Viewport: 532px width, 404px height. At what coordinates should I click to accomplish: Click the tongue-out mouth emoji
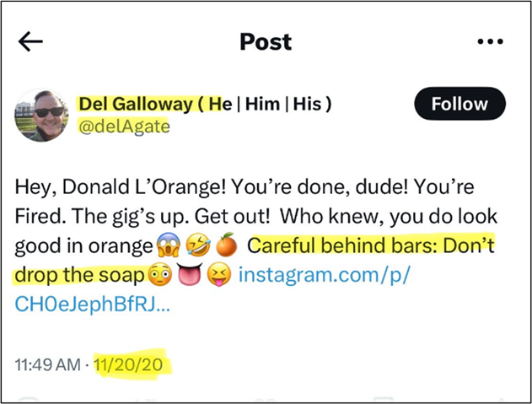click(x=186, y=276)
